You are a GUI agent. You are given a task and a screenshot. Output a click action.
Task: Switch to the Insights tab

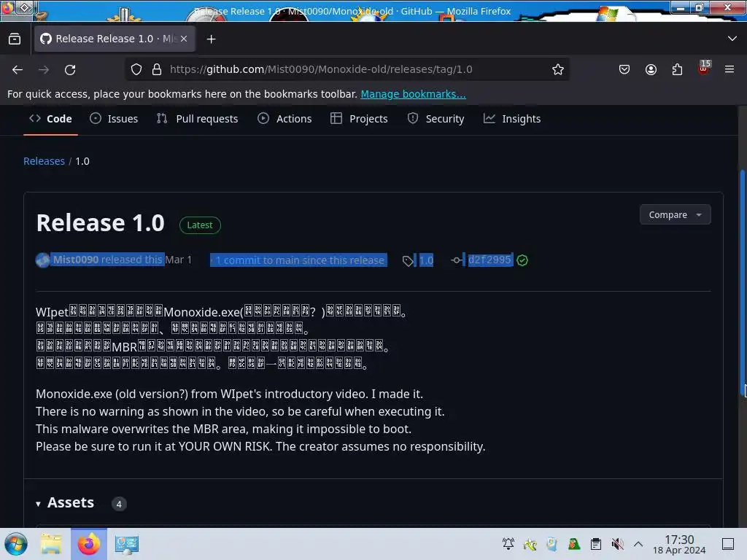pyautogui.click(x=512, y=119)
